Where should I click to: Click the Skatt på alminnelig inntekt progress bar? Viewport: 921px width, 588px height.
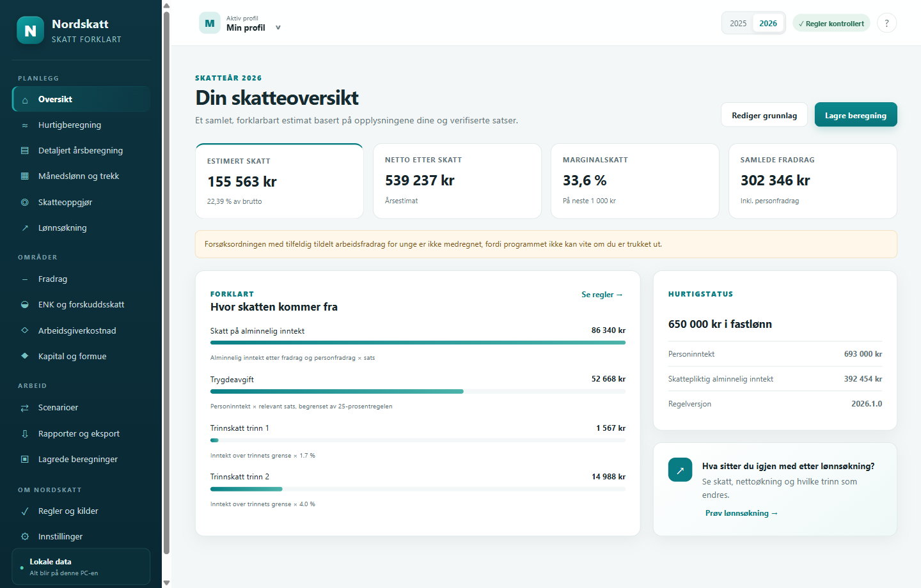418,343
